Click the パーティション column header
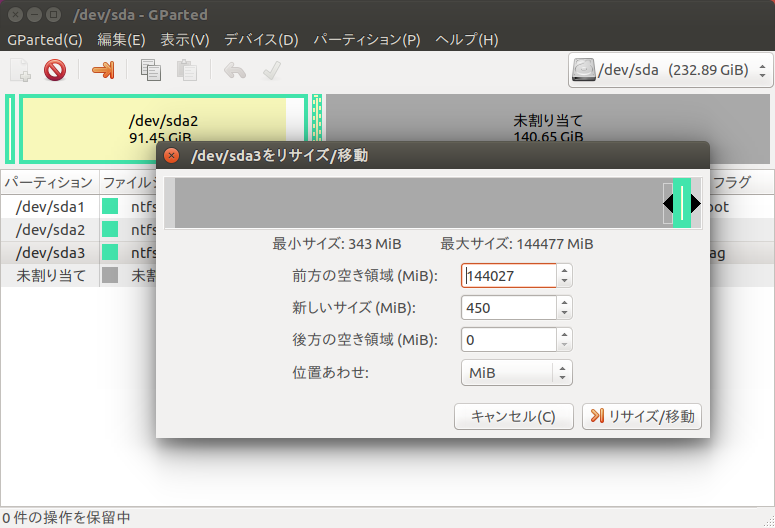 49,182
